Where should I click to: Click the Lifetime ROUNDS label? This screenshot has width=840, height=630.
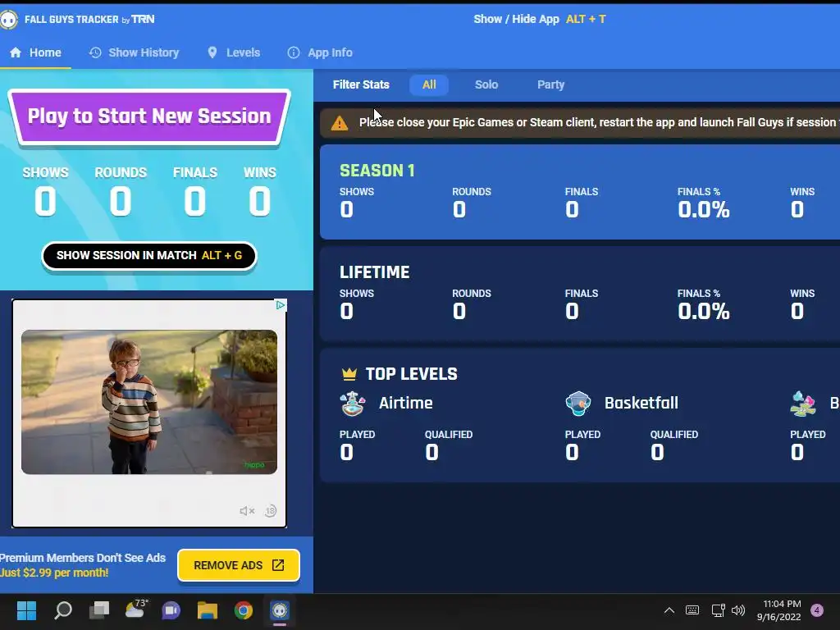click(x=472, y=294)
